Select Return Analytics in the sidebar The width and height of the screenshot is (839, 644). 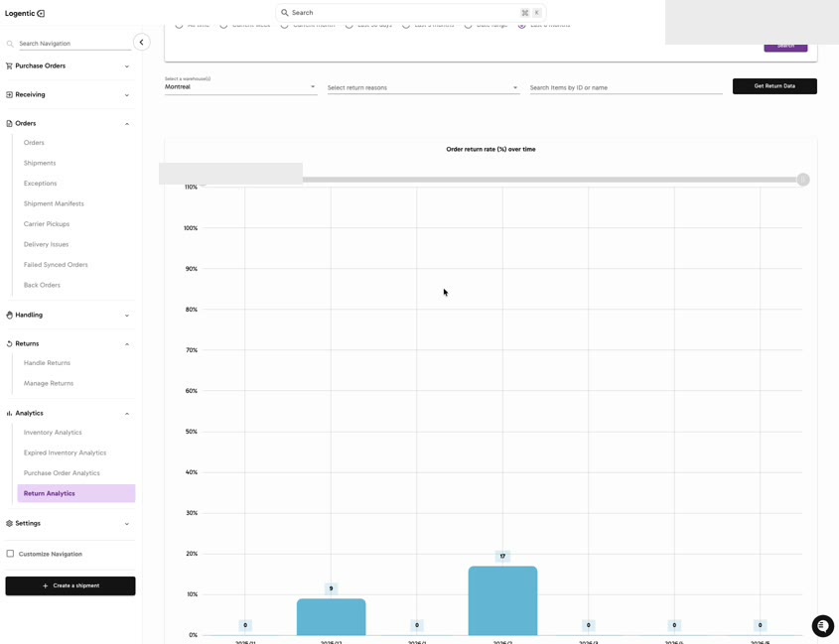(x=76, y=494)
